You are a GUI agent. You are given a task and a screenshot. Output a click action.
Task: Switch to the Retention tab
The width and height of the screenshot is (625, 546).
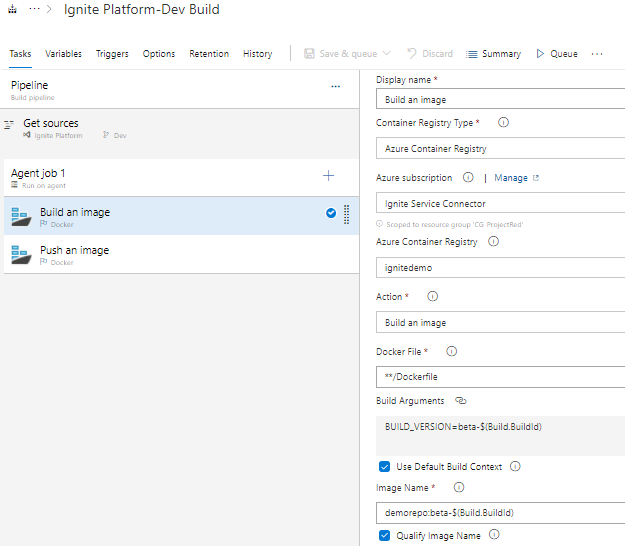point(209,54)
